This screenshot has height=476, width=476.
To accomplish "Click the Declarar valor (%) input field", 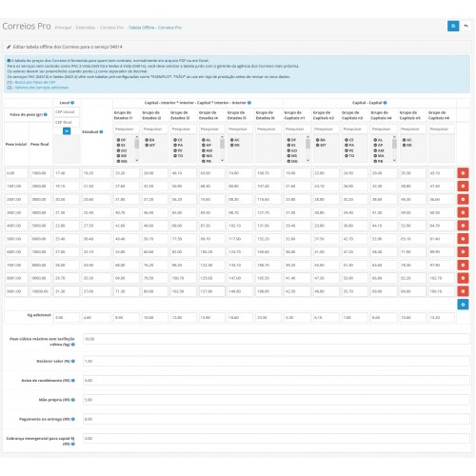I will tap(276, 361).
